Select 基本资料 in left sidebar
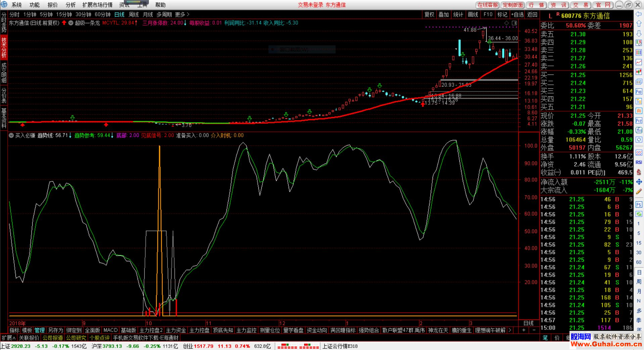This screenshot has width=644, height=350. pos(4,118)
